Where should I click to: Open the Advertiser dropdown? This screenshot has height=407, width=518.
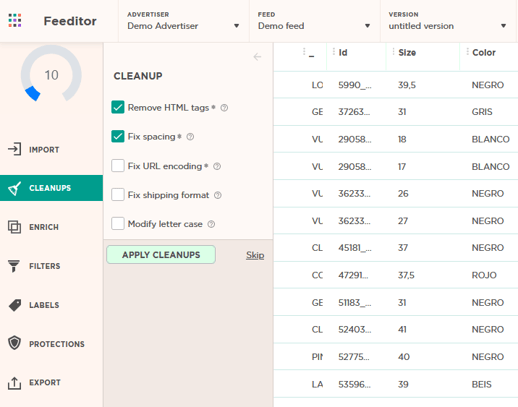point(183,21)
